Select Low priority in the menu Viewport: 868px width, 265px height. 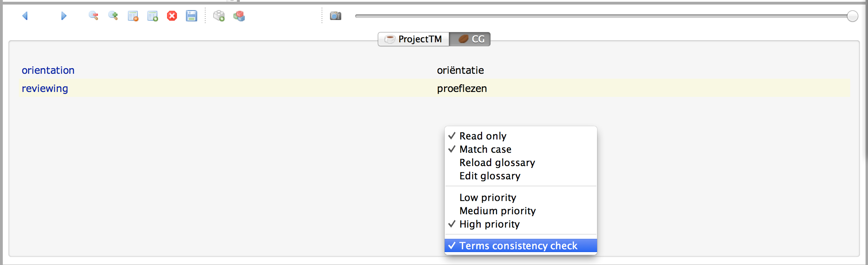pos(488,198)
